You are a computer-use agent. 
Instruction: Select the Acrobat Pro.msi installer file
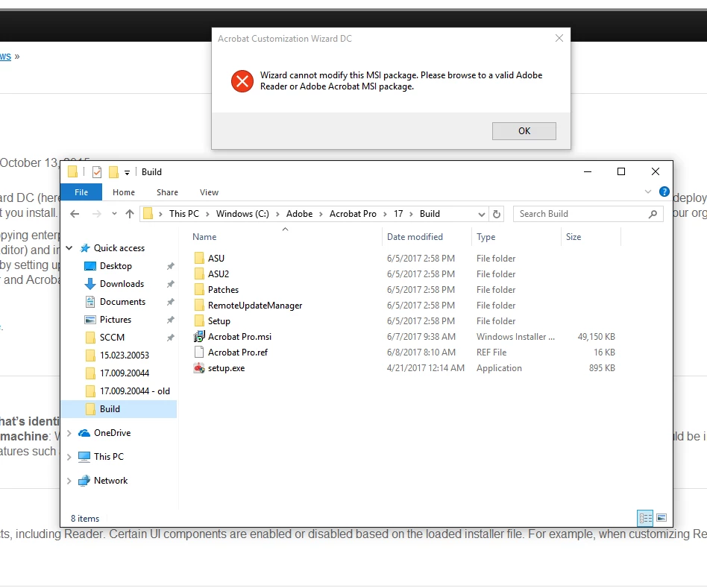239,337
